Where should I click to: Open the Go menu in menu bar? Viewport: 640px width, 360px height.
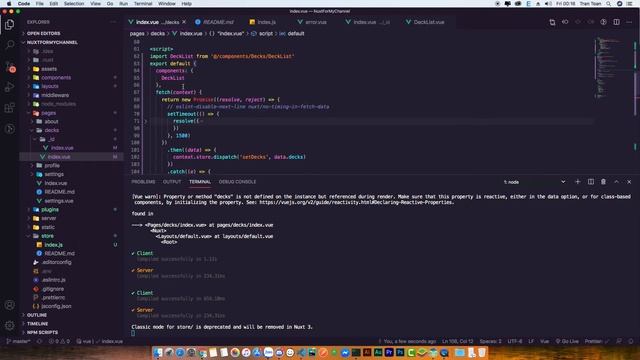[110, 4]
